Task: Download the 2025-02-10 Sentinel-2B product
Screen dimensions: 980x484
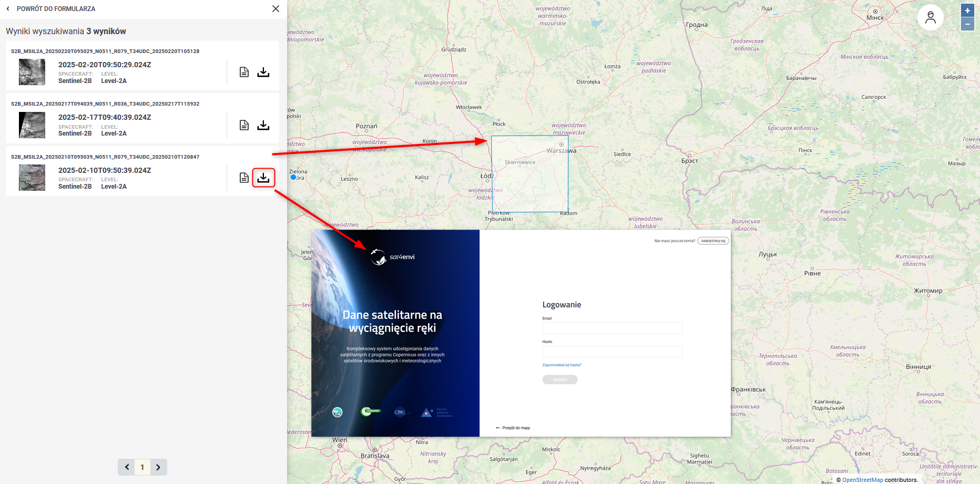Action: coord(263,178)
